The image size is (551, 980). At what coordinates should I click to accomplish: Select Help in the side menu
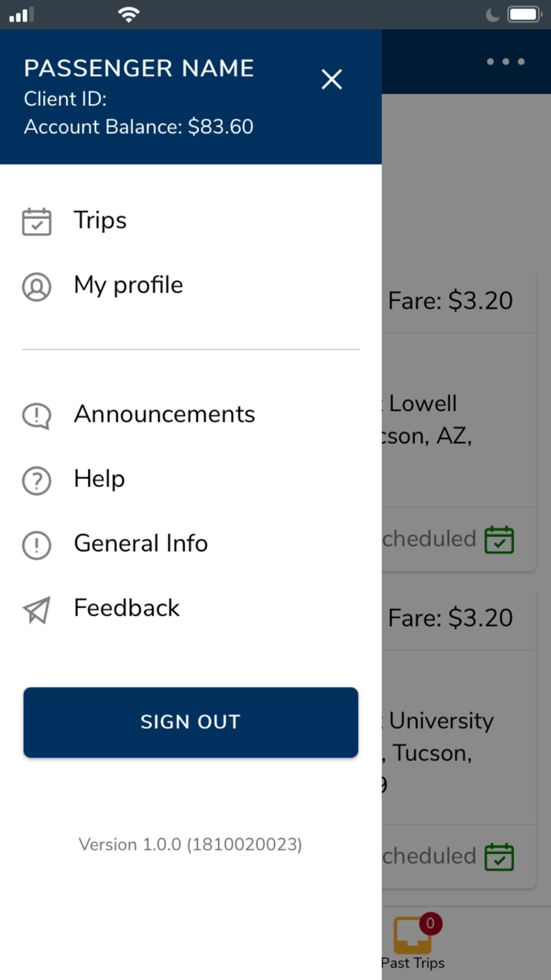pyautogui.click(x=99, y=479)
